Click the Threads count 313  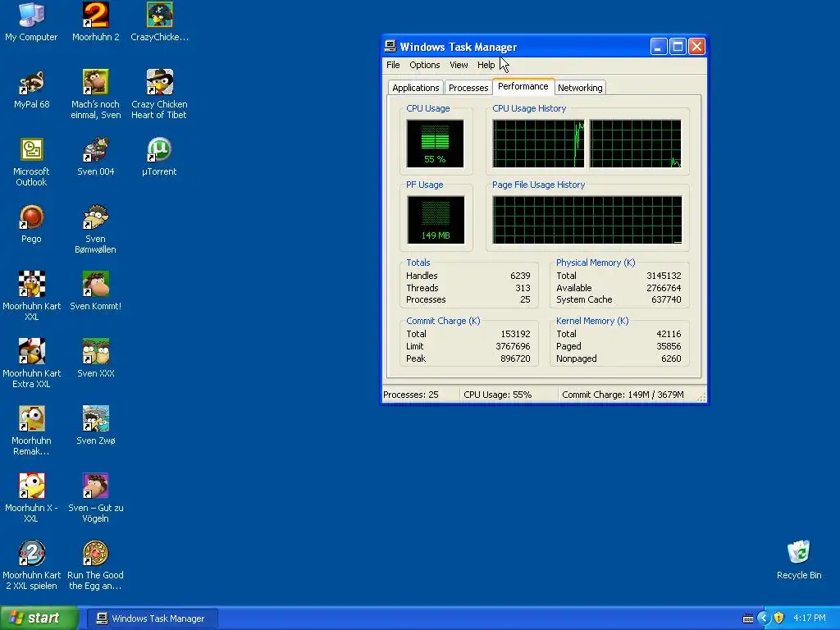click(x=523, y=288)
